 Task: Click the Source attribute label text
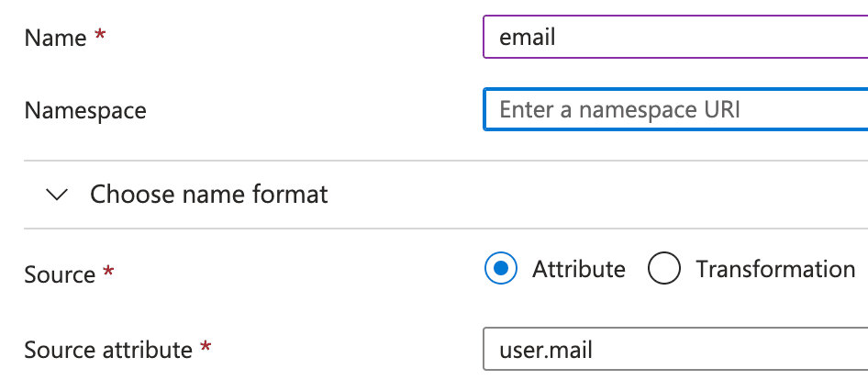(108, 350)
